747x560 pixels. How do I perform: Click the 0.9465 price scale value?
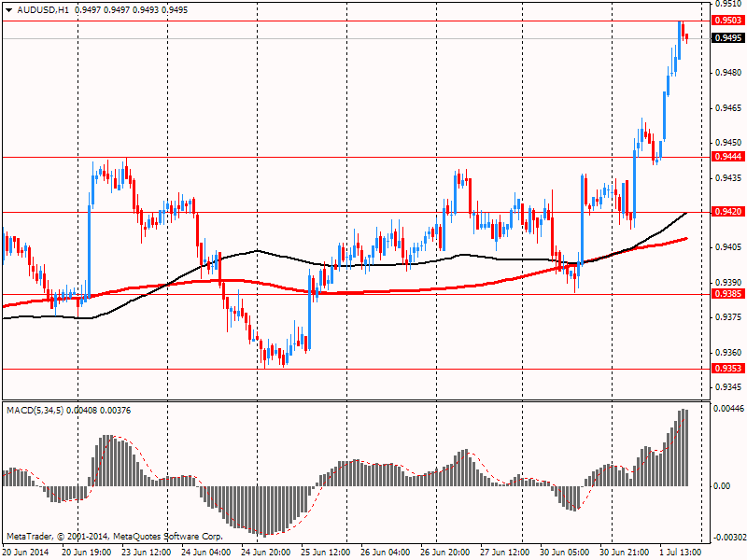point(728,108)
